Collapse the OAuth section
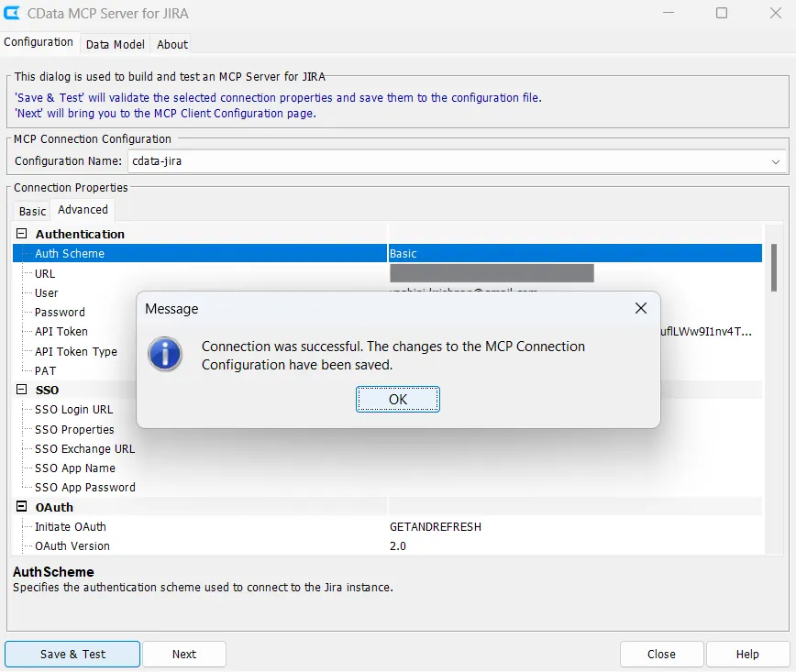 tap(22, 507)
